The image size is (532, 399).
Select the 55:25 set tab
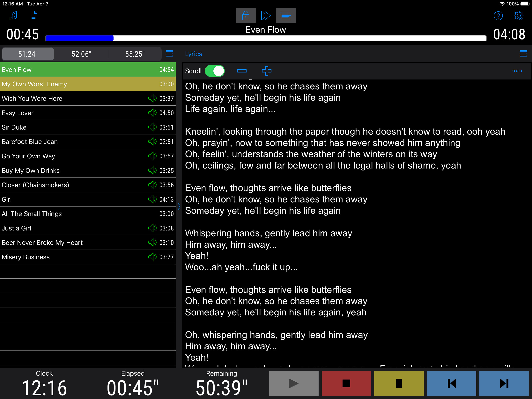[135, 54]
